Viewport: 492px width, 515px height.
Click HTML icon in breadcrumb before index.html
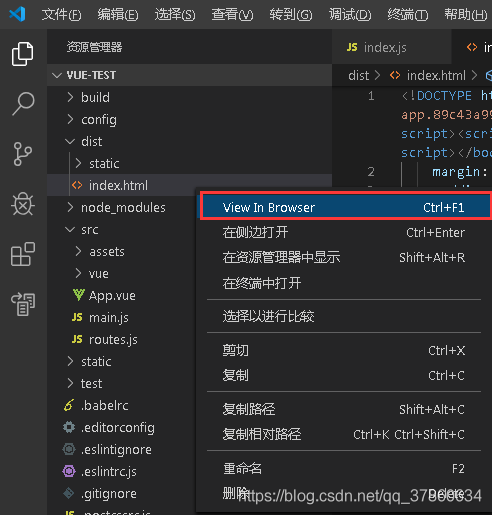[395, 75]
